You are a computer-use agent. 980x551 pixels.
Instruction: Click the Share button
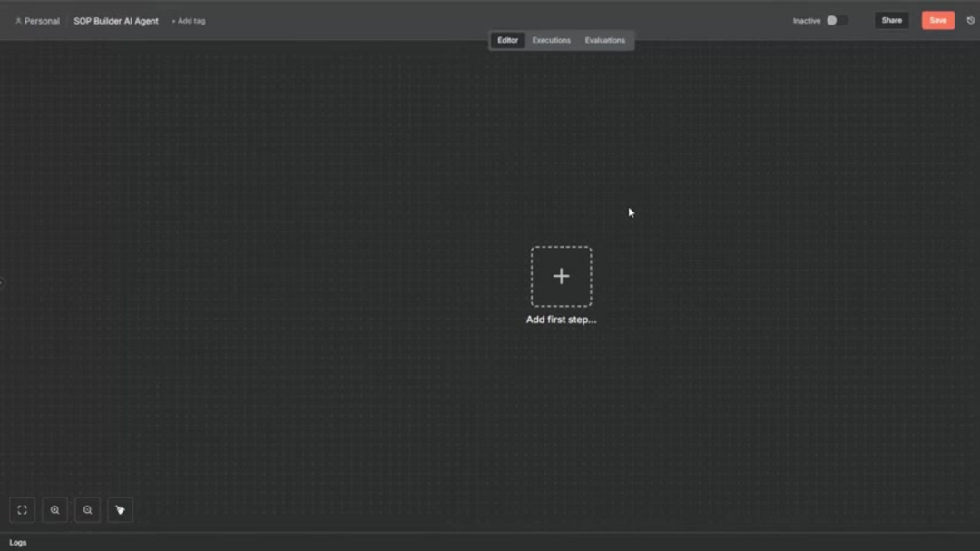pyautogui.click(x=891, y=19)
